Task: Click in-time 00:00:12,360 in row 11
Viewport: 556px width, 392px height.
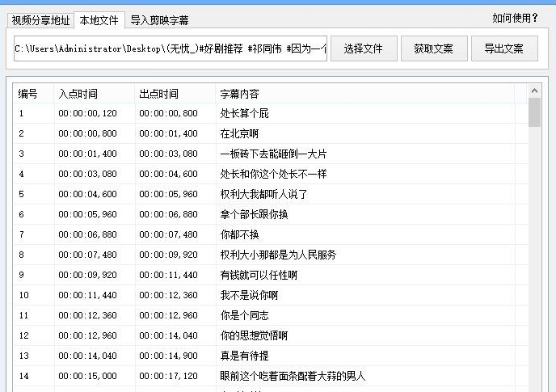Action: tap(87, 316)
